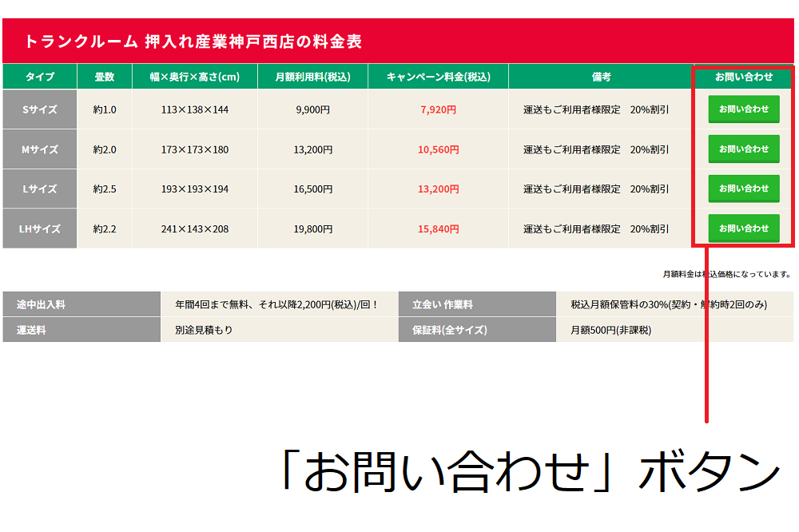Click the 月額利用料(税込) column header
Image resolution: width=799 pixels, height=532 pixels.
point(313,77)
